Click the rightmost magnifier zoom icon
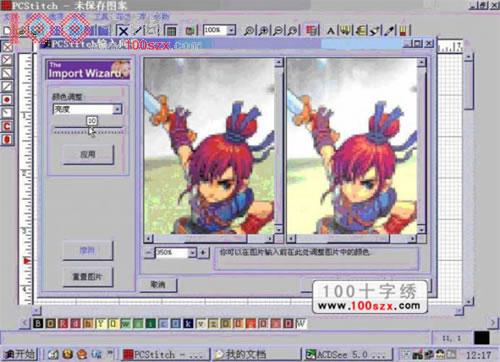This screenshot has width=500, height=362. click(292, 31)
